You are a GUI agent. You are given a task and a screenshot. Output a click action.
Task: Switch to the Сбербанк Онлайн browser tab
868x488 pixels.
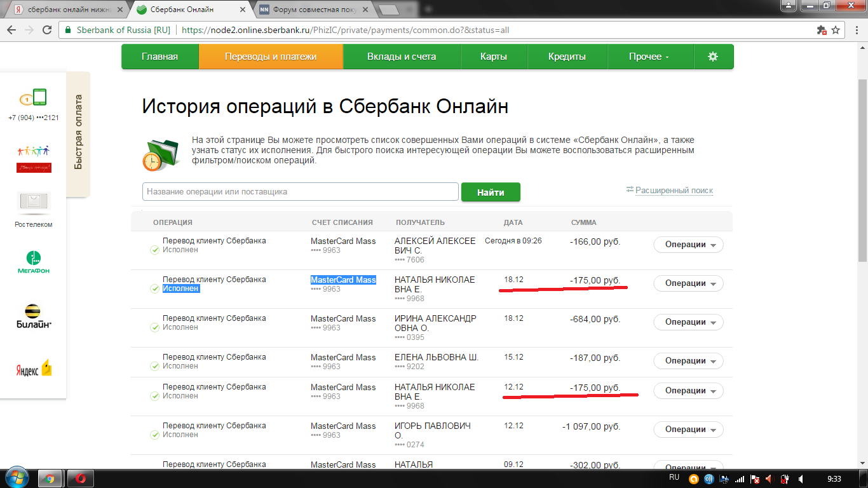click(x=189, y=10)
